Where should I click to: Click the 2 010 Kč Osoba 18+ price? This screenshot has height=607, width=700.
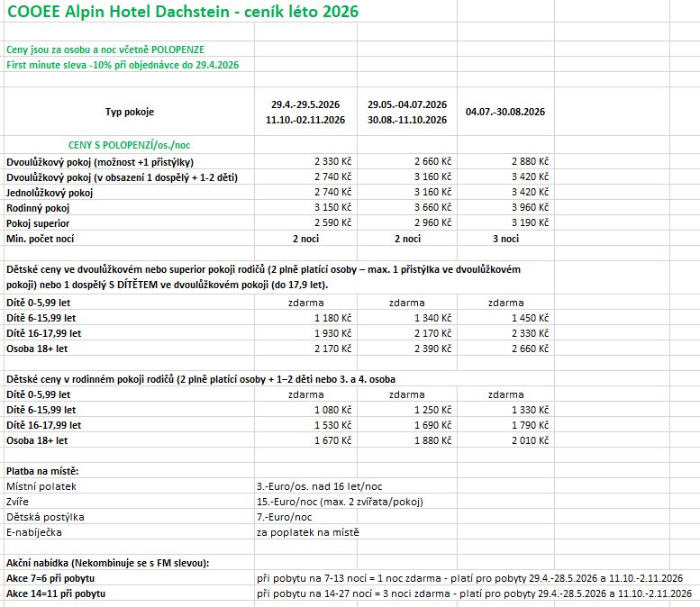click(x=529, y=440)
